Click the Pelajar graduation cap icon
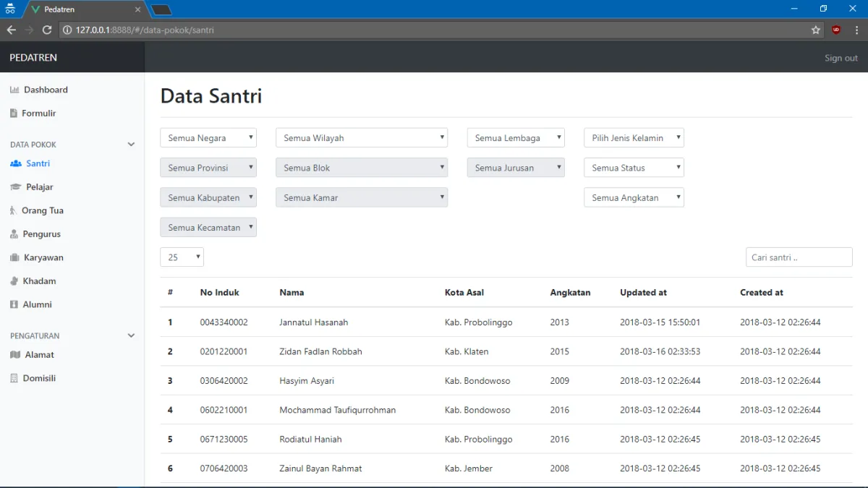 point(16,187)
